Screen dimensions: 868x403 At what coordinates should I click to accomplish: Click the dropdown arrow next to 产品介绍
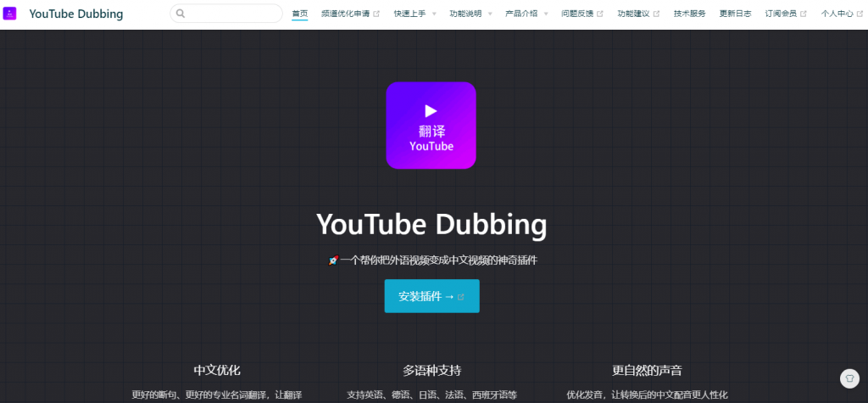point(546,14)
